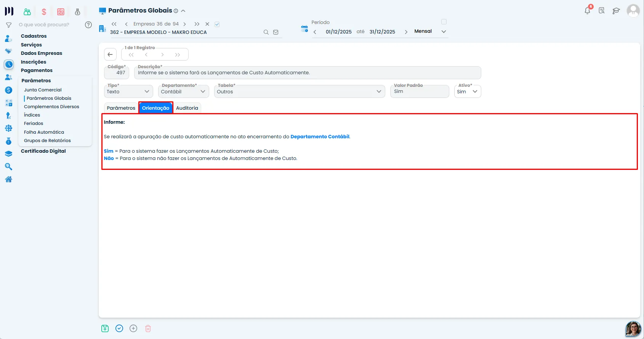Screen dimensions: 644x339
Task: Switch to the Parâmetros tab
Action: 121,108
